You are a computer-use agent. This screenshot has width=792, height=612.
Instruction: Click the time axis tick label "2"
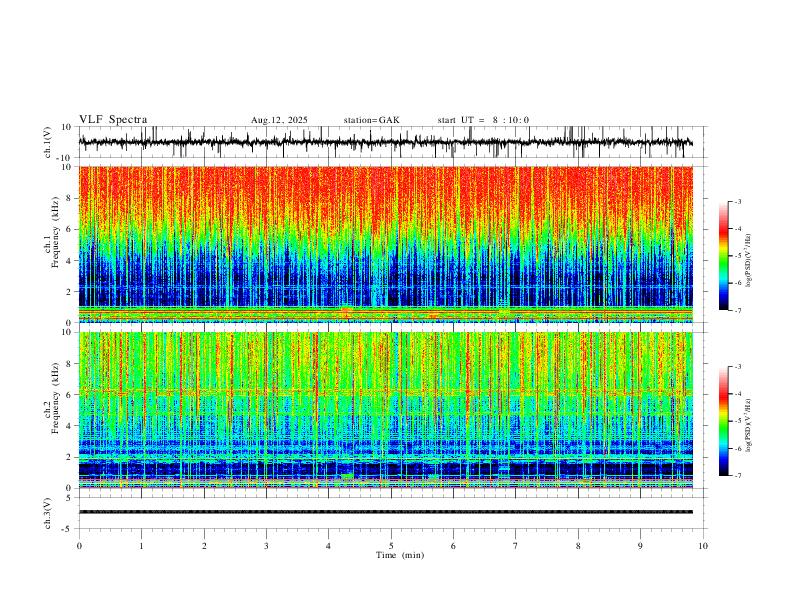tap(204, 546)
